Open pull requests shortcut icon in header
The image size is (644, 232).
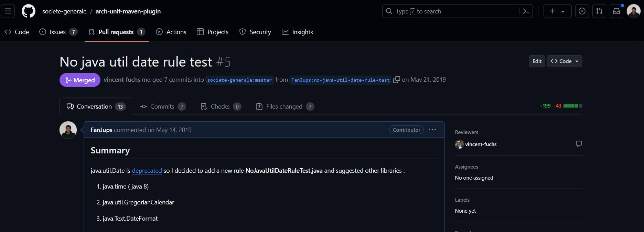point(599,11)
